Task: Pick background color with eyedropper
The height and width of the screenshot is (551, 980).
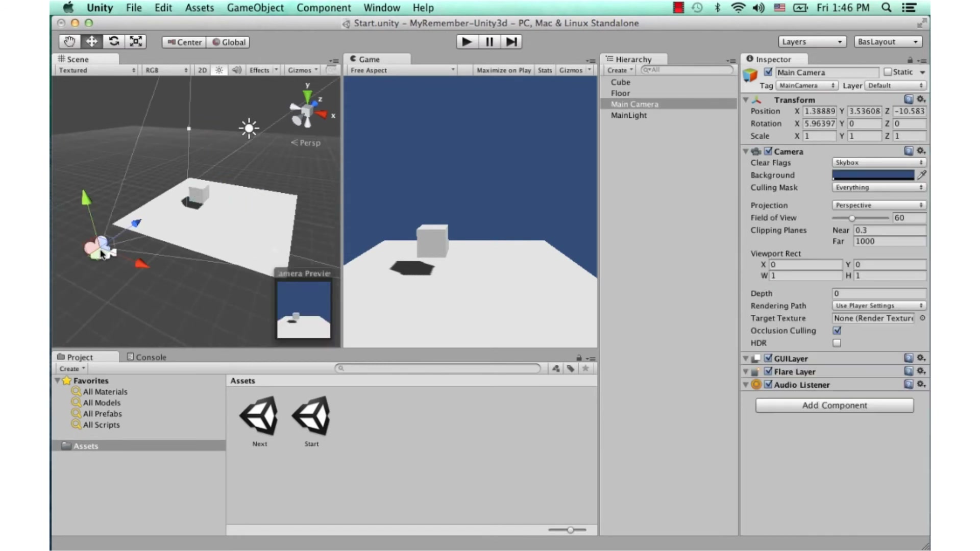Action: click(921, 175)
